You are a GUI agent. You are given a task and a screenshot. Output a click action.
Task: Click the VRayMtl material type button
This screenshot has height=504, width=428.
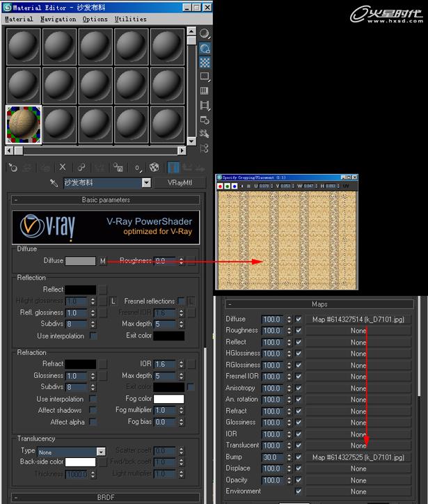pos(180,183)
